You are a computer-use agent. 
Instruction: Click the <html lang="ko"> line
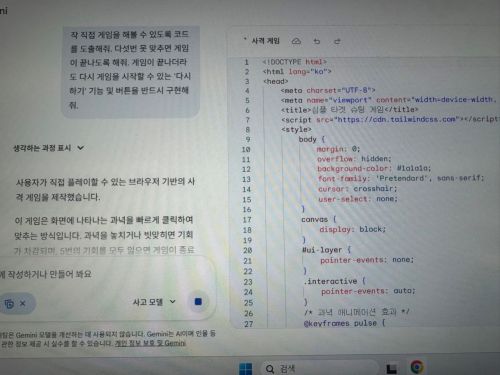pos(297,72)
